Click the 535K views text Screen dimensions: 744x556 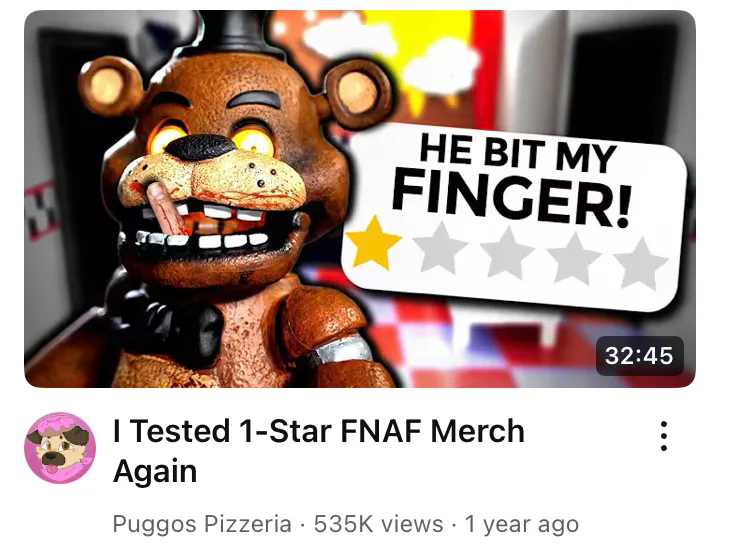click(378, 524)
